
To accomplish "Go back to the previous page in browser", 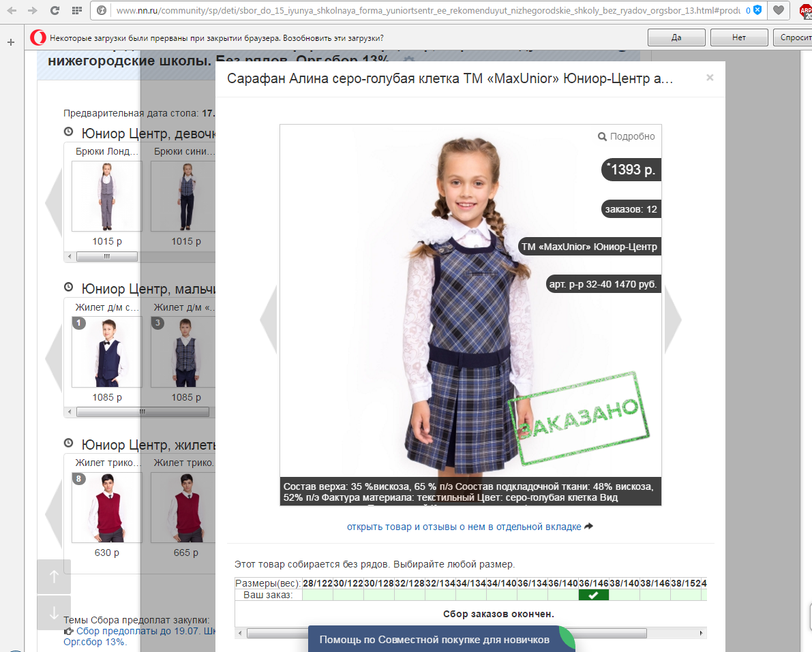I will pyautogui.click(x=12, y=10).
